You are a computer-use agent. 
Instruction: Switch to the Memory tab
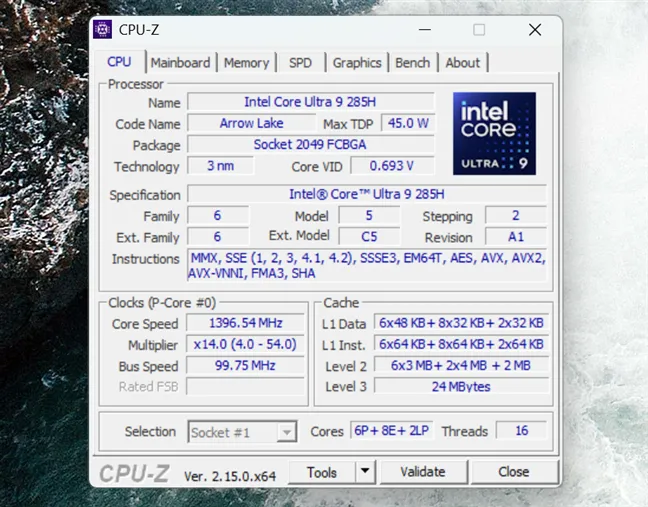coord(246,63)
